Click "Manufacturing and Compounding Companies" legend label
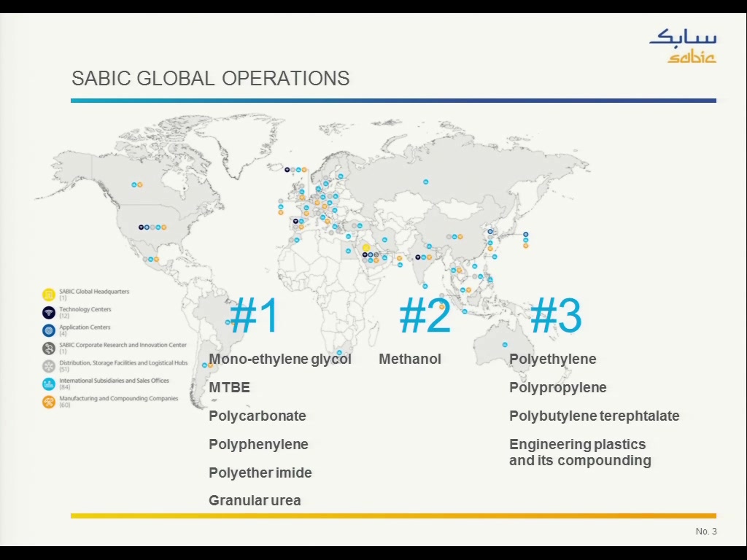The image size is (747, 560). coord(119,399)
